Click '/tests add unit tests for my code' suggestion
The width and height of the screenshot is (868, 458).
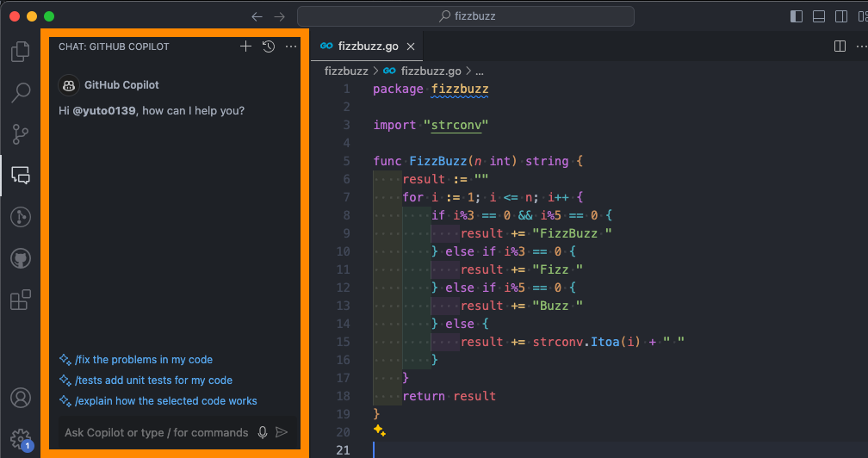[x=153, y=380]
